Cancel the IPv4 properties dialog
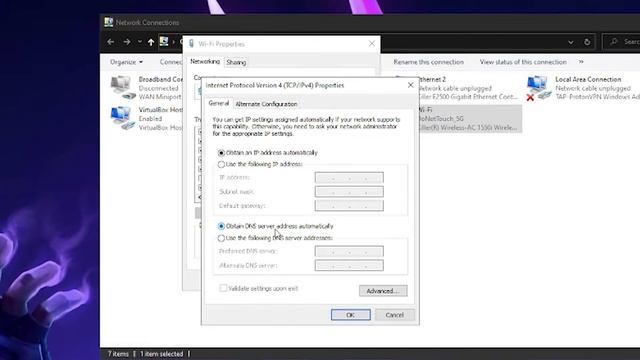 pyautogui.click(x=394, y=315)
